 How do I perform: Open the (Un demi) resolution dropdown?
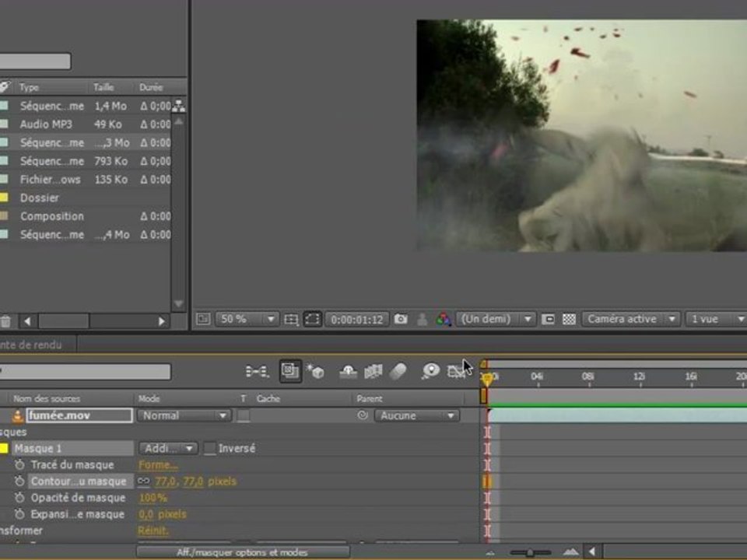(496, 319)
